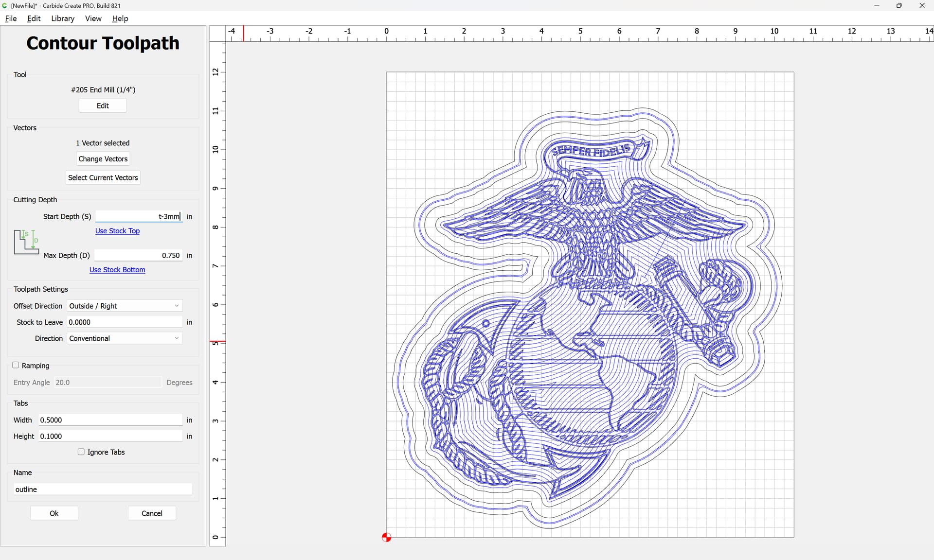
Task: Close the Carbide Create window
Action: (922, 5)
